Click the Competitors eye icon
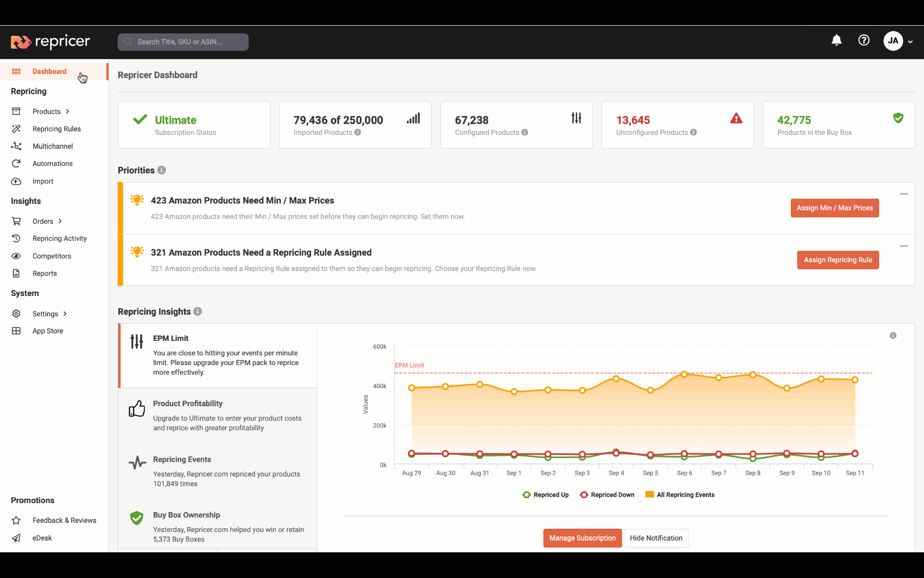 (16, 256)
